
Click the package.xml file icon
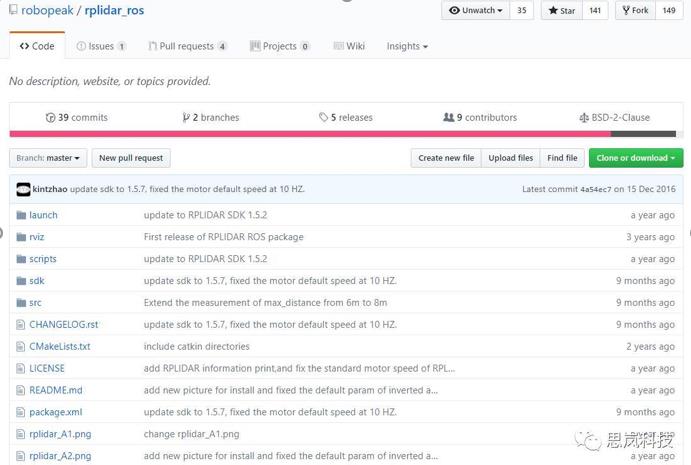20,412
